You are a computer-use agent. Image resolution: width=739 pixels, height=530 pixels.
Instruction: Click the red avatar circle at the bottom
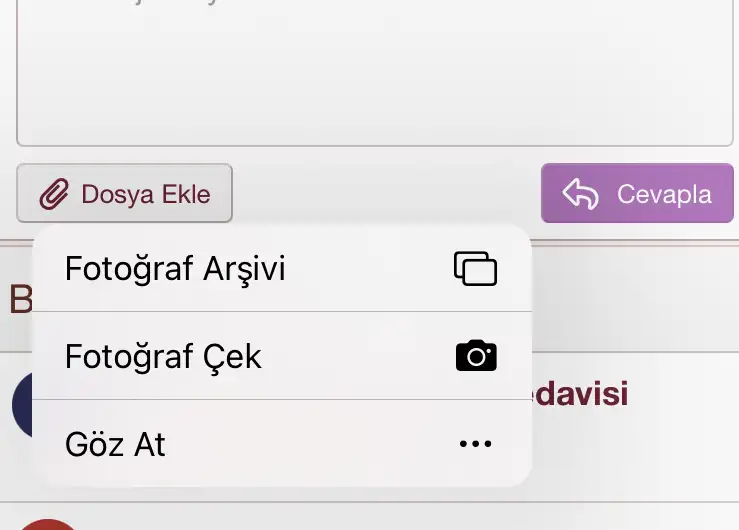click(x=48, y=524)
